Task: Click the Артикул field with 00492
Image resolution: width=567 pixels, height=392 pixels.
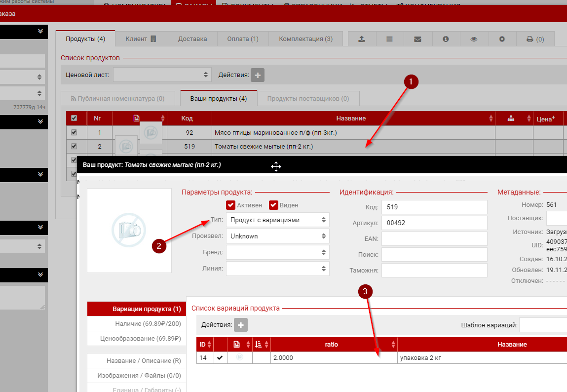Action: [x=434, y=223]
